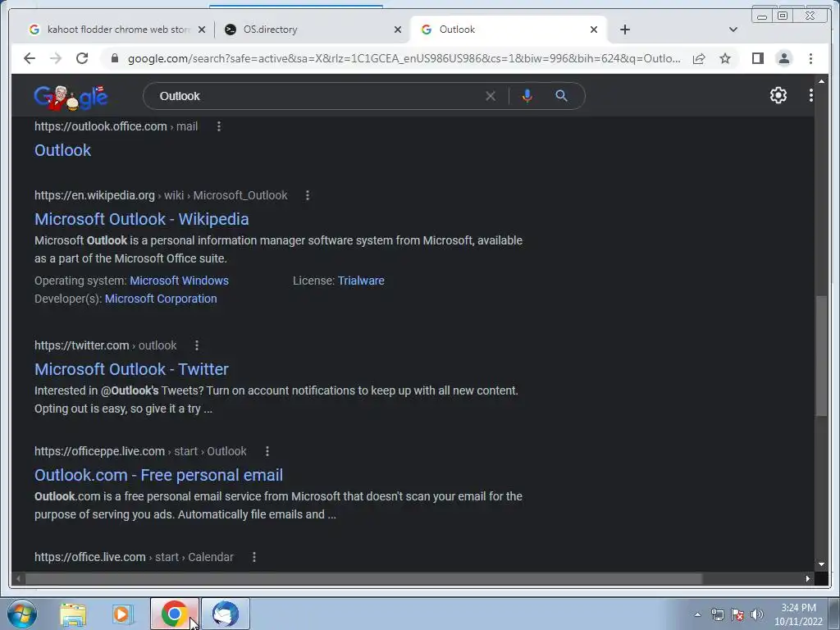Image resolution: width=840 pixels, height=630 pixels.
Task: Go back to the previous page
Action: tap(30, 58)
